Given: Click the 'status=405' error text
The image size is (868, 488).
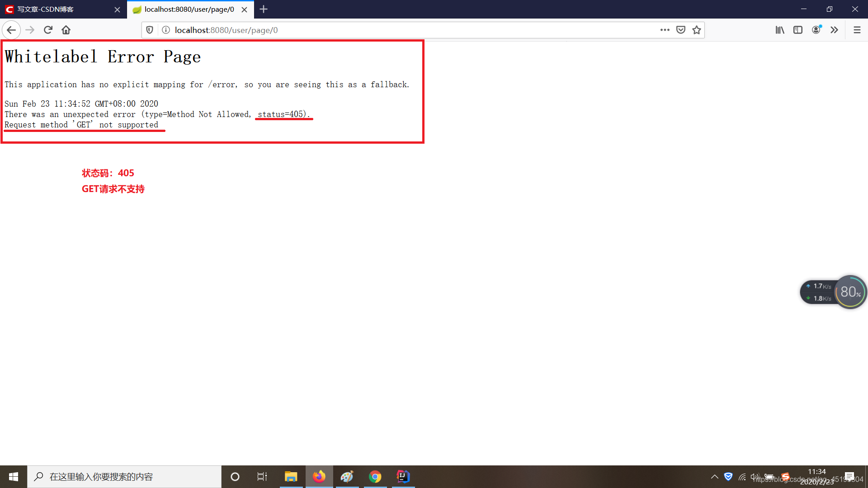Looking at the screenshot, I should (283, 114).
